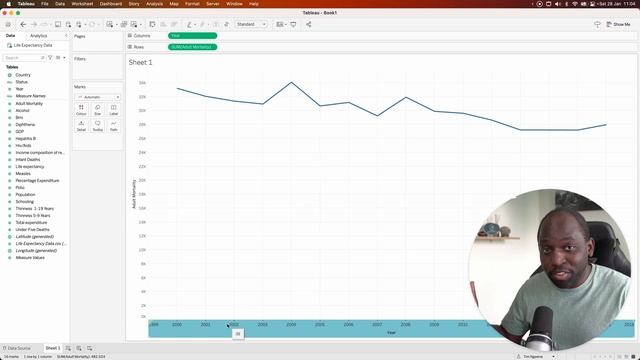Click the Detail button in Marks card
This screenshot has height=360, width=640.
[x=81, y=126]
